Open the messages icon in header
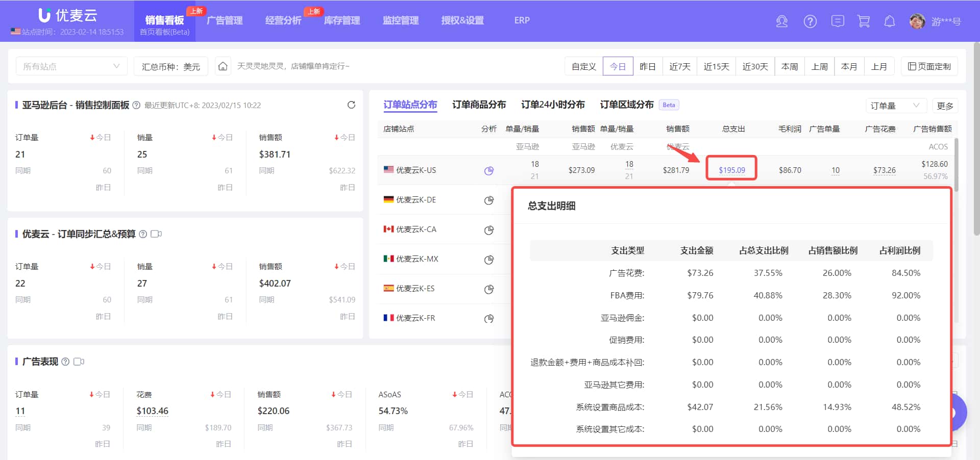Screen dimensions: 980x460 (838, 21)
